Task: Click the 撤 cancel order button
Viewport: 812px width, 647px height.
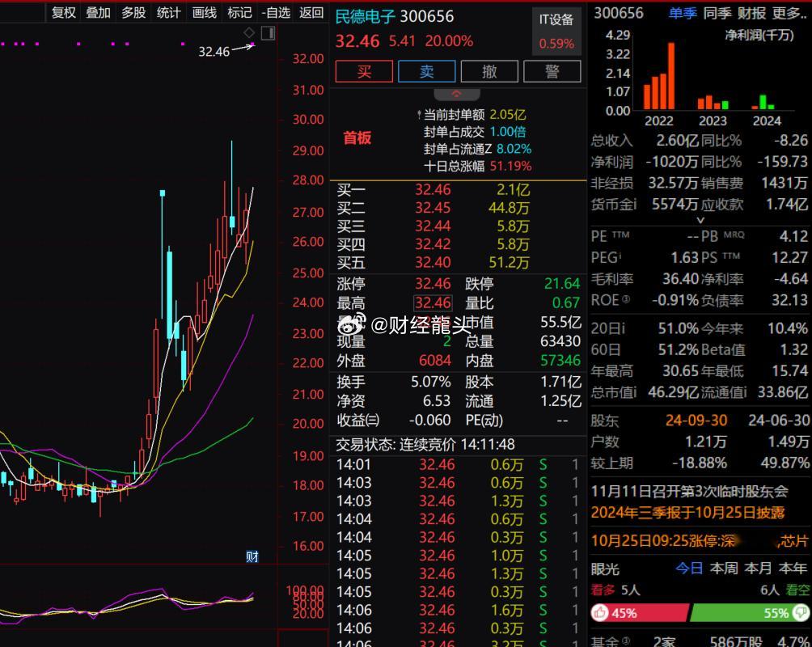Action: [489, 71]
